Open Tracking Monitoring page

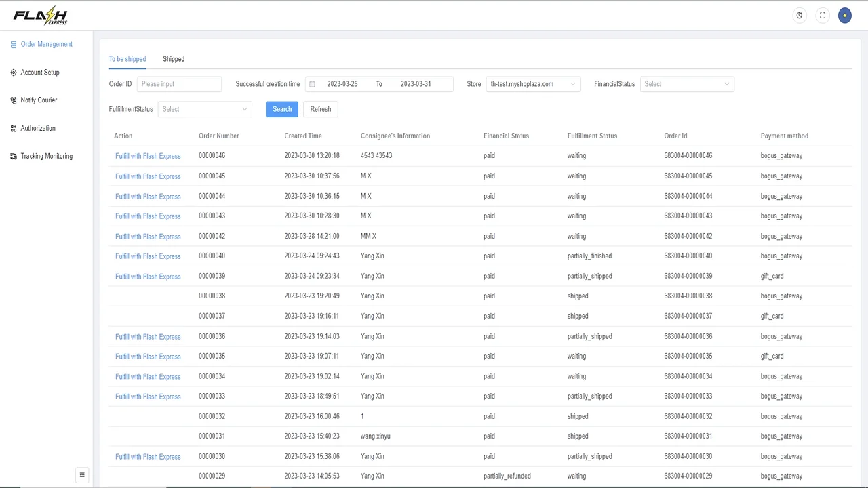pyautogui.click(x=46, y=156)
